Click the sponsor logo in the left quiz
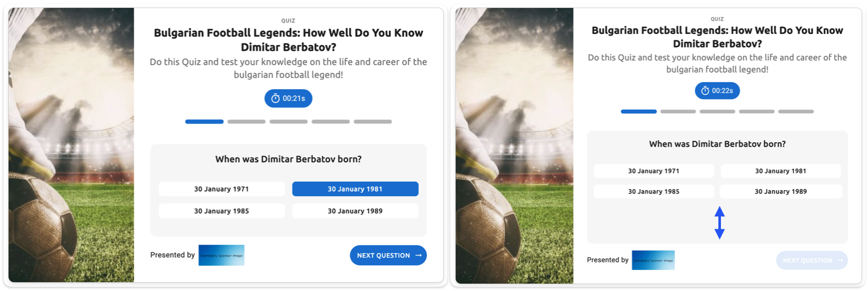The image size is (868, 291). [x=221, y=255]
